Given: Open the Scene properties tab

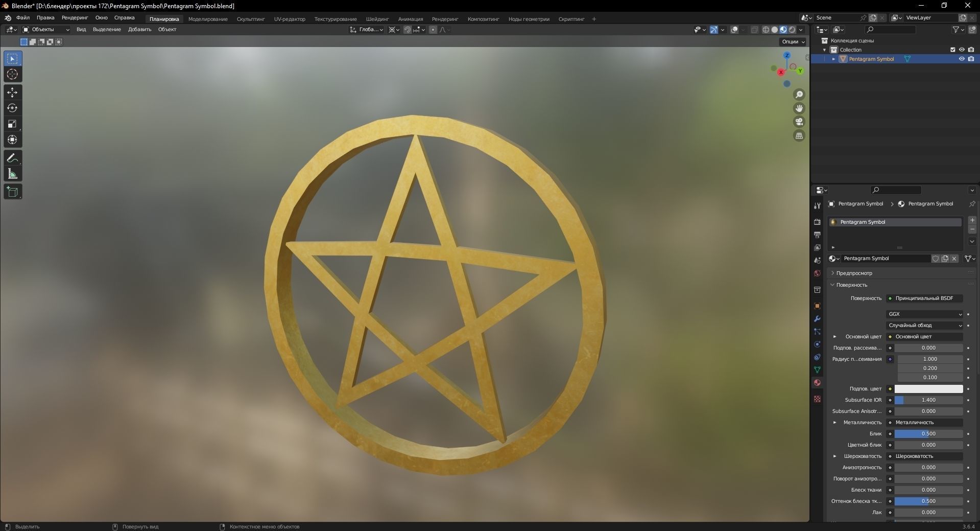Looking at the screenshot, I should [817, 260].
